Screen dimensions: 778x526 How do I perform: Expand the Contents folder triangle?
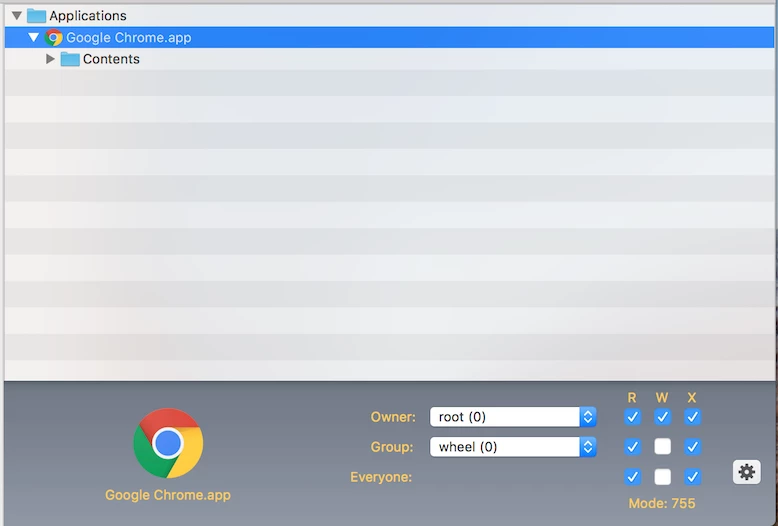(x=50, y=59)
